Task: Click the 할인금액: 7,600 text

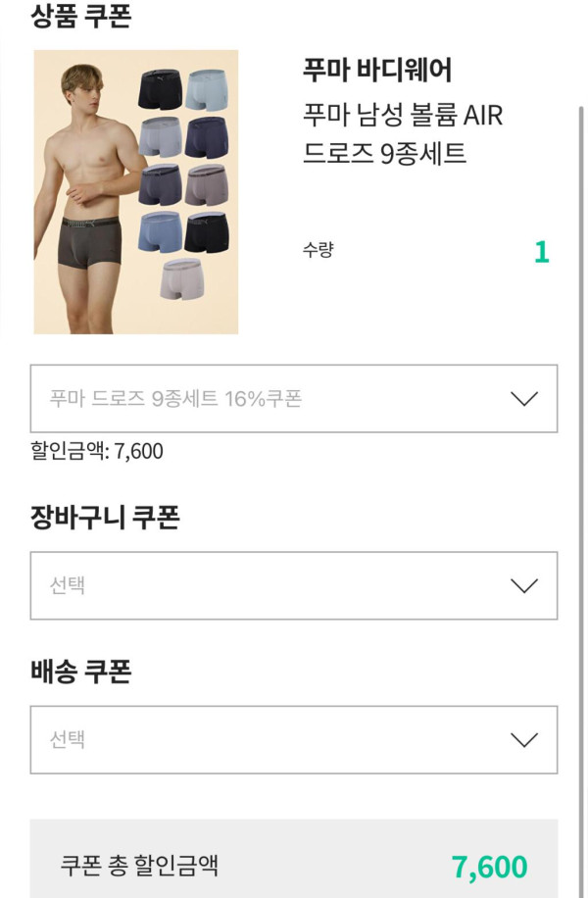Action: (97, 451)
